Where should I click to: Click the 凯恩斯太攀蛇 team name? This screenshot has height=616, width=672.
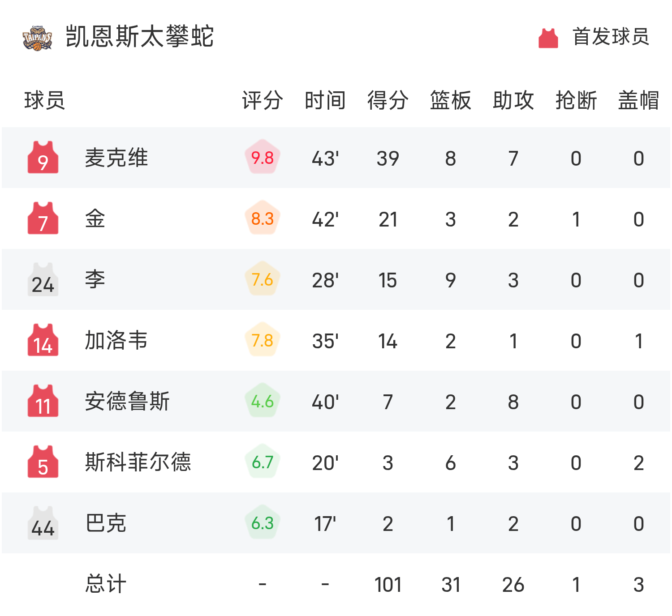point(140,37)
